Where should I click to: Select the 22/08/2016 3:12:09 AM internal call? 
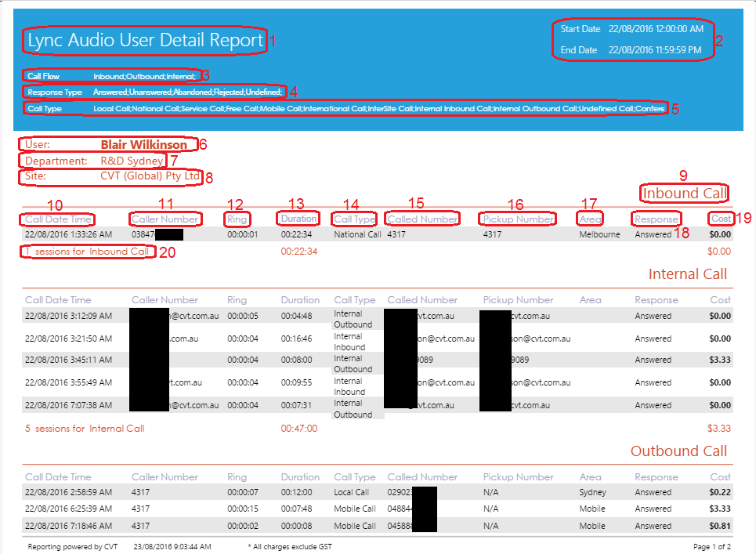click(x=68, y=316)
